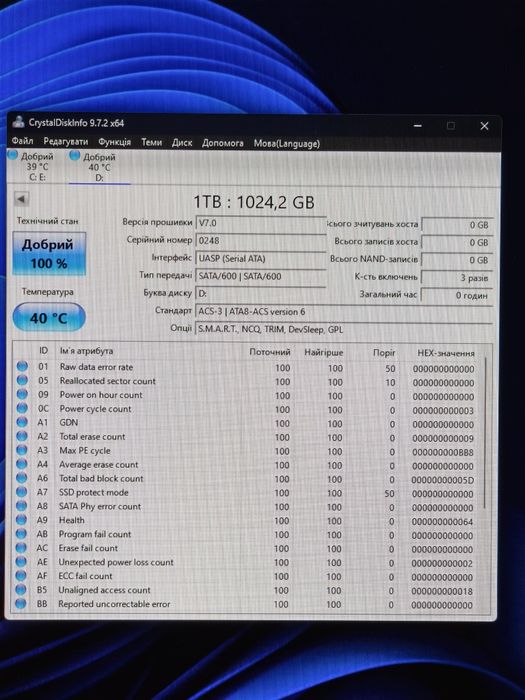This screenshot has width=525, height=700.
Task: Click the status icon for SSD protect mode
Action: pyautogui.click(x=21, y=492)
